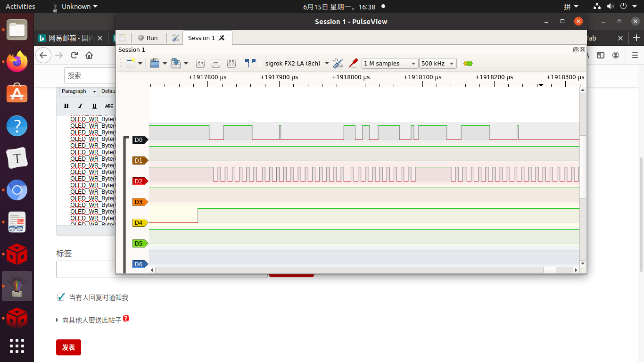
Task: Click the horizontal scrollbar left arrow in PulseView
Action: [x=152, y=270]
